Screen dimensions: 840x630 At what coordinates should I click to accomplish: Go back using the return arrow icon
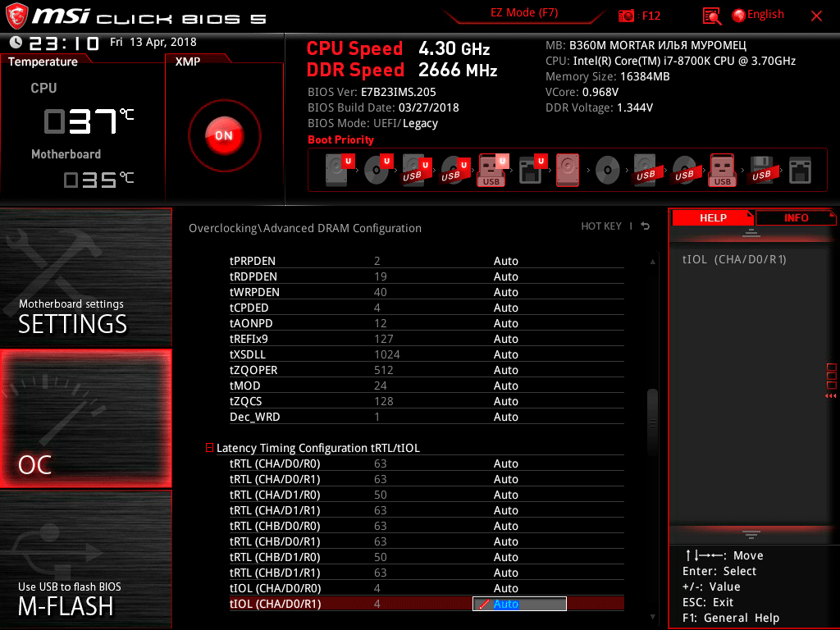[x=646, y=226]
